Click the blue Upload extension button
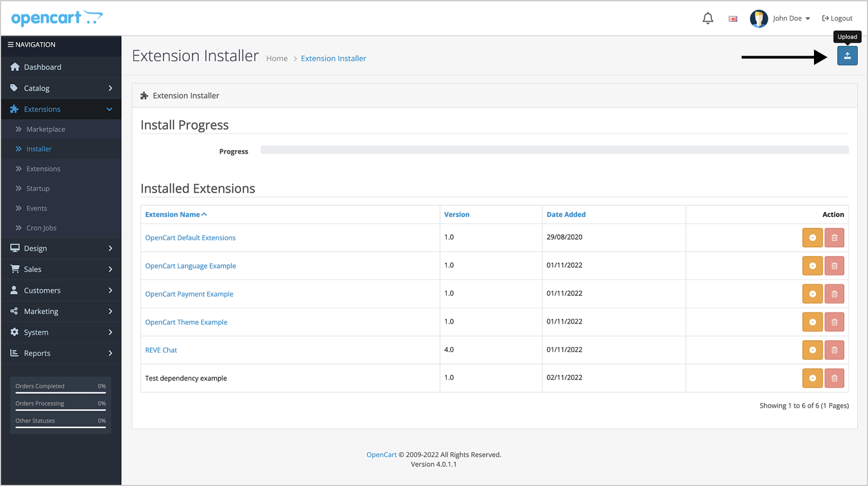This screenshot has width=868, height=486. 847,56
